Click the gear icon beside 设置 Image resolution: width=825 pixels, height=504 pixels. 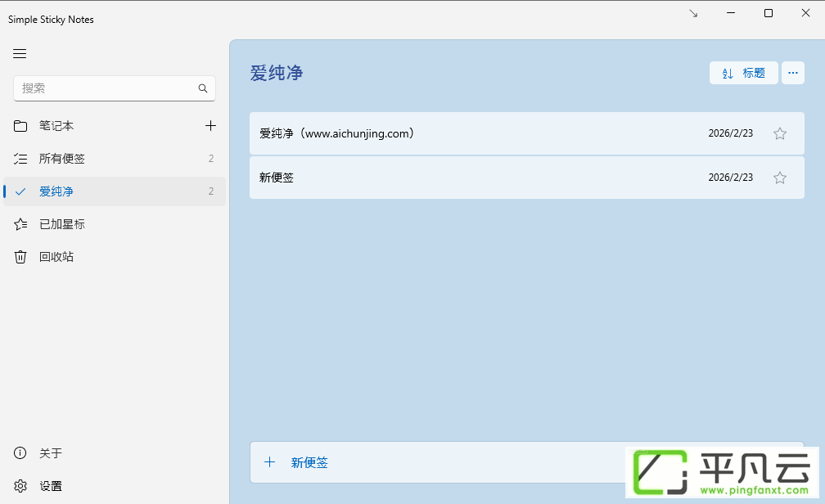tap(20, 485)
